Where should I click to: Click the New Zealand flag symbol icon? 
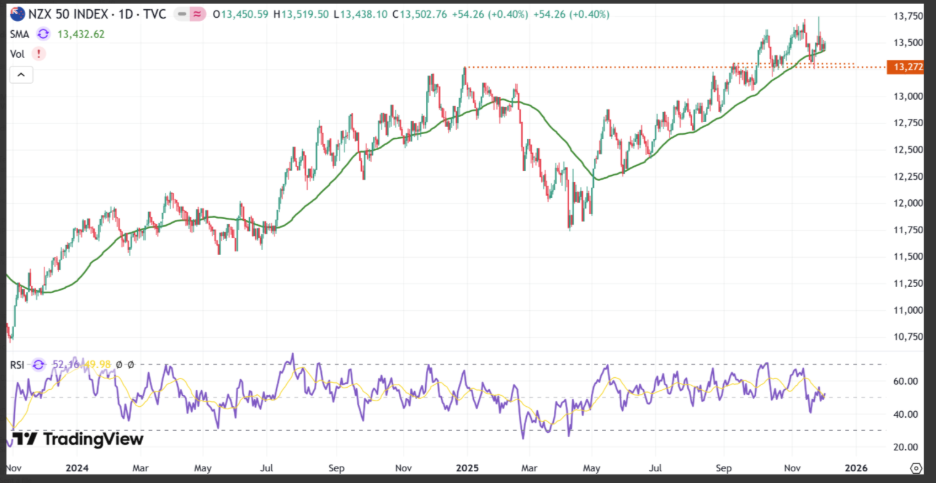18,14
